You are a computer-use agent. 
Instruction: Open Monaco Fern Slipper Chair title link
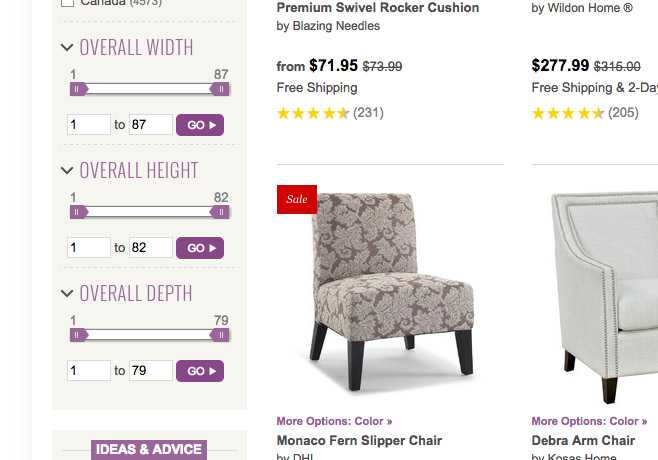tap(359, 440)
